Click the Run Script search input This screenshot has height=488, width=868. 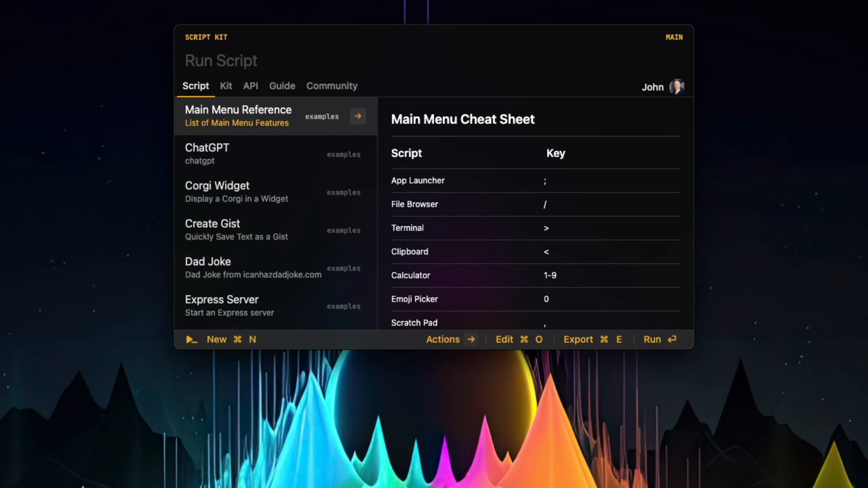[434, 61]
